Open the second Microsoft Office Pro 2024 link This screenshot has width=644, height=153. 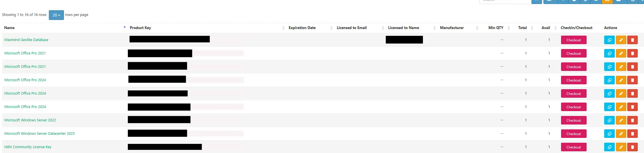pyautogui.click(x=25, y=93)
